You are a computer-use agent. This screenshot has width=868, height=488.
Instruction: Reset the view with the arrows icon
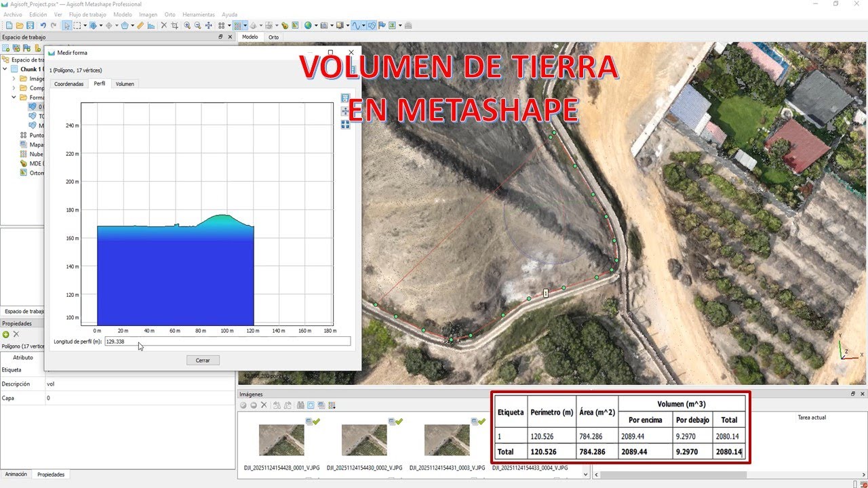(x=209, y=25)
